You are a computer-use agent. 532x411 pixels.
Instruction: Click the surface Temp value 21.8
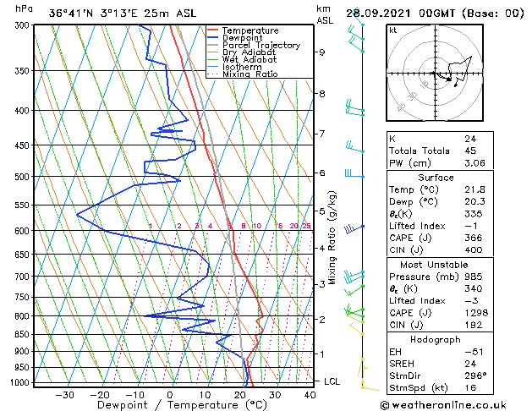pyautogui.click(x=474, y=189)
